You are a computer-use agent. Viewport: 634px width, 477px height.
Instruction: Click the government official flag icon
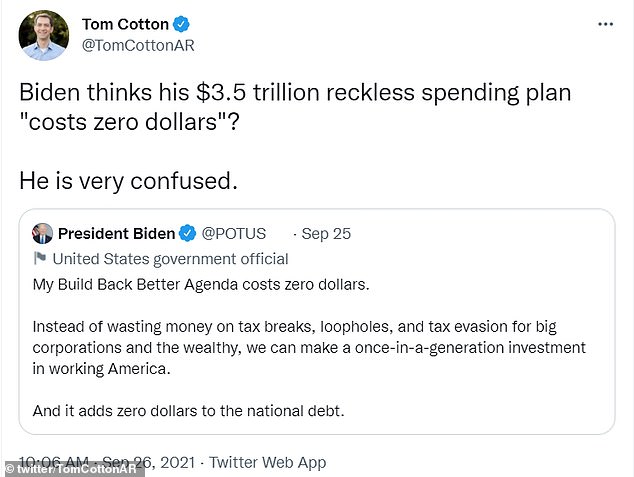pos(41,259)
